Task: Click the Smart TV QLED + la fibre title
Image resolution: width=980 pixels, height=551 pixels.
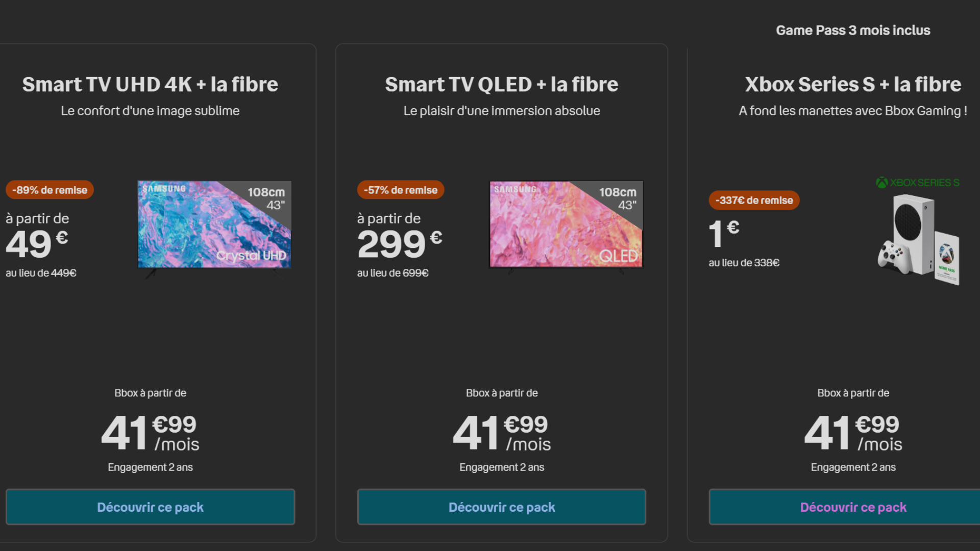Action: click(x=502, y=84)
